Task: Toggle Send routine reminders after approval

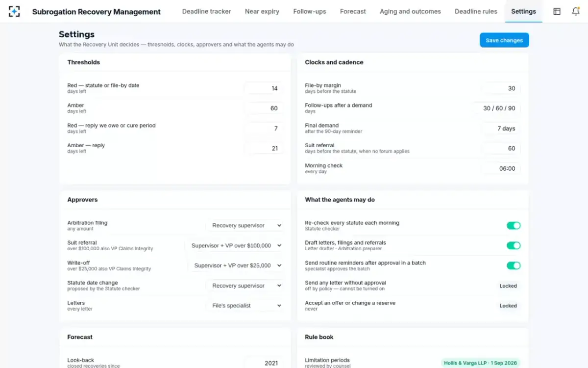Action: pos(514,265)
